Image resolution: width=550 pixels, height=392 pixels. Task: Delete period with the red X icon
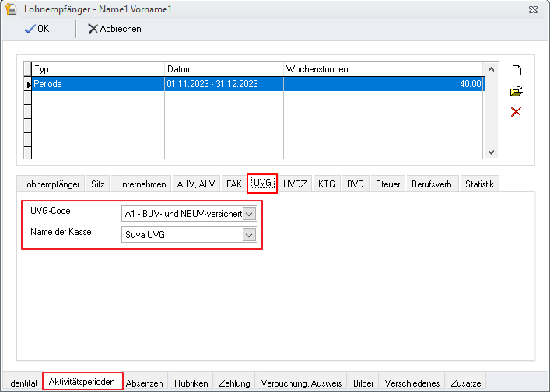(516, 113)
